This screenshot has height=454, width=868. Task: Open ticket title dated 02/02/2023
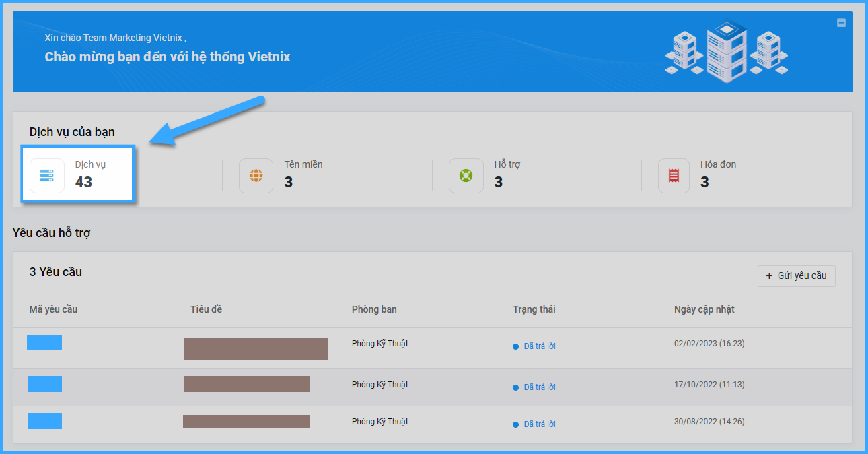click(256, 349)
